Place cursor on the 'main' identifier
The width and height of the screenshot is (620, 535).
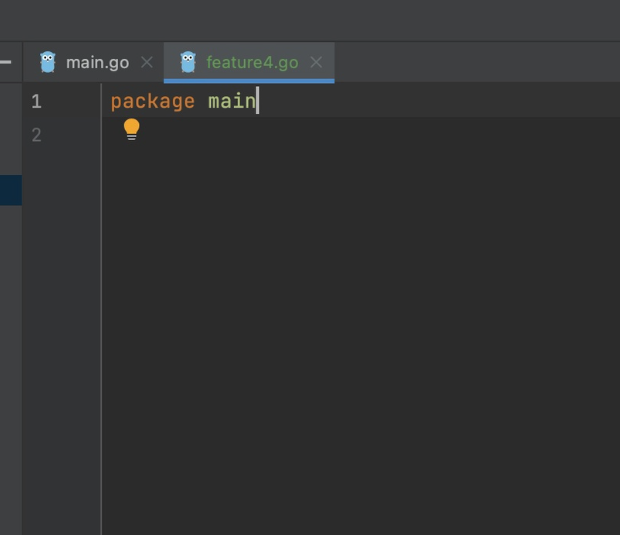pyautogui.click(x=231, y=101)
